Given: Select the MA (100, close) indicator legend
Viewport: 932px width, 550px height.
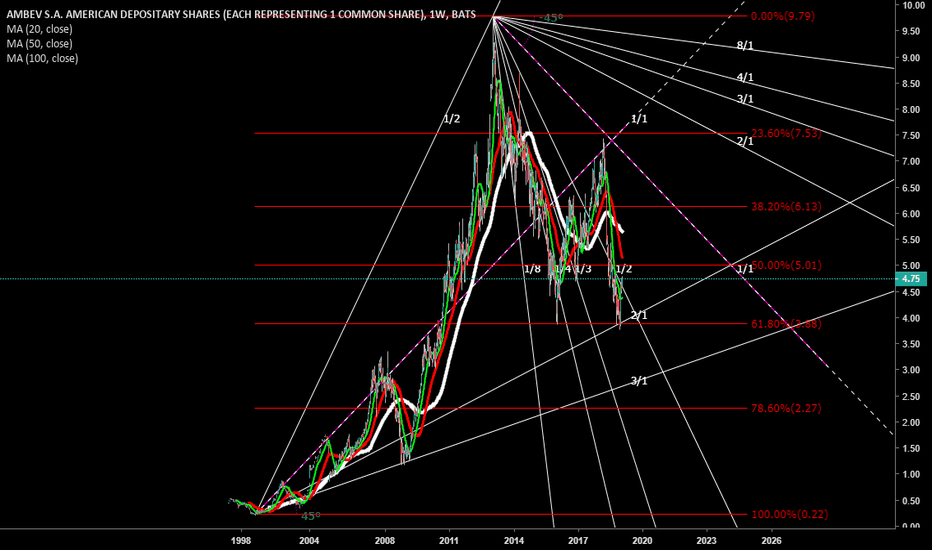Looking at the screenshot, I should click(42, 58).
